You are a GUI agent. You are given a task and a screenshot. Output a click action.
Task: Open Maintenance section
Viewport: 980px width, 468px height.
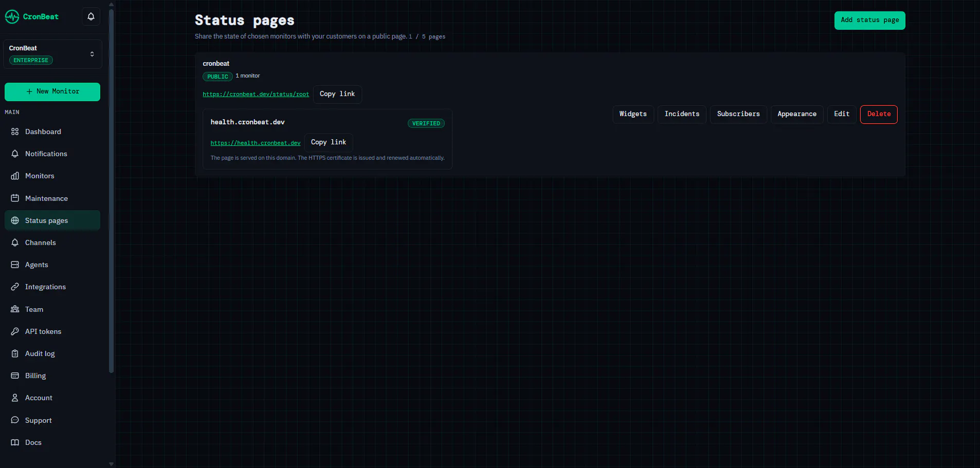52,198
